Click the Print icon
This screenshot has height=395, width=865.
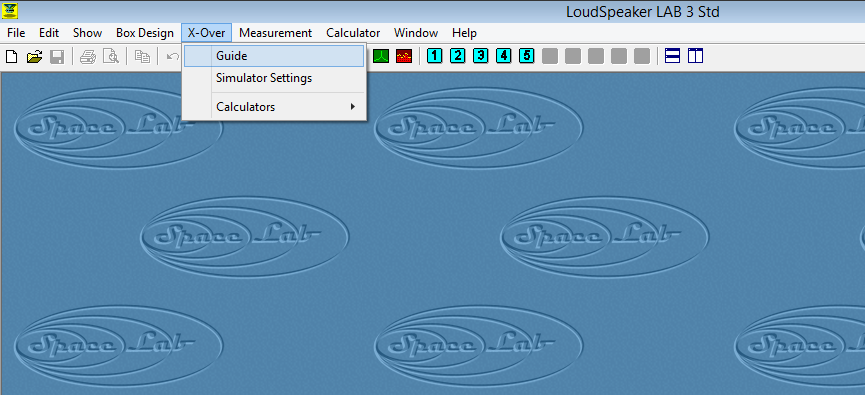(87, 56)
